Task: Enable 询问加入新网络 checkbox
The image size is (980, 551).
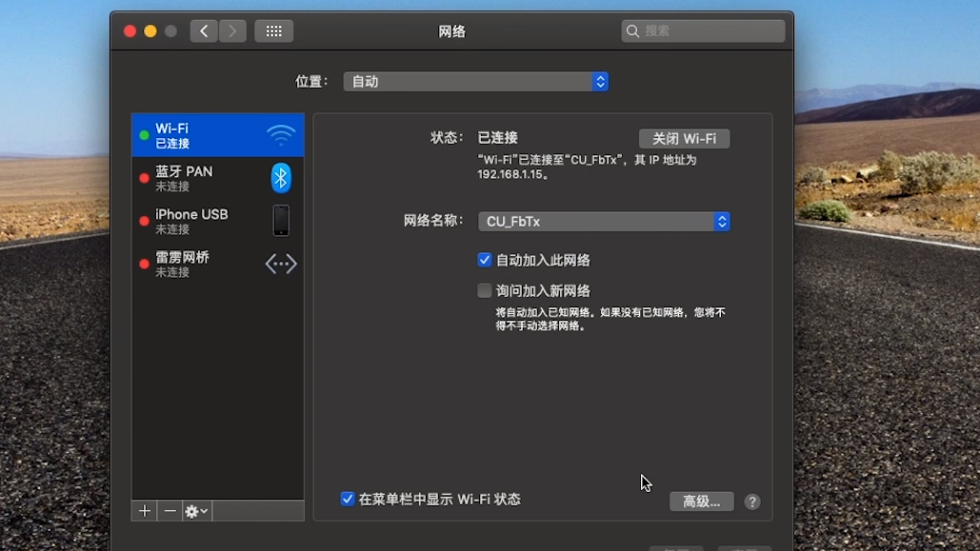Action: coord(485,290)
